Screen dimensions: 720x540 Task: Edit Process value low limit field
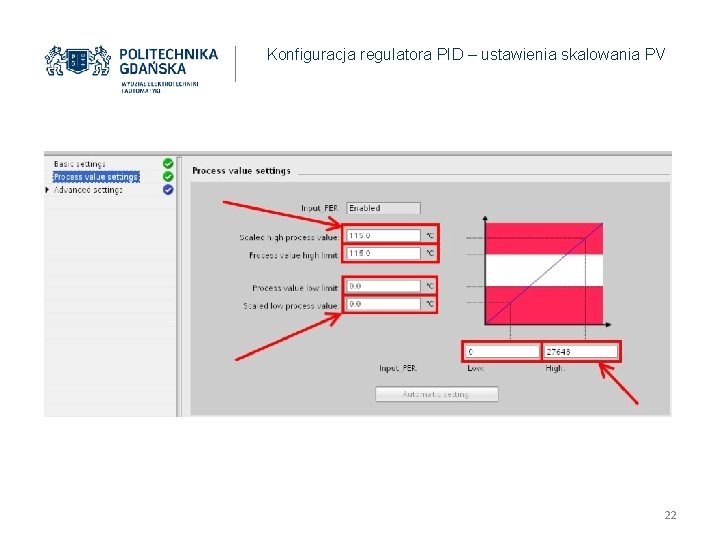coord(383,286)
